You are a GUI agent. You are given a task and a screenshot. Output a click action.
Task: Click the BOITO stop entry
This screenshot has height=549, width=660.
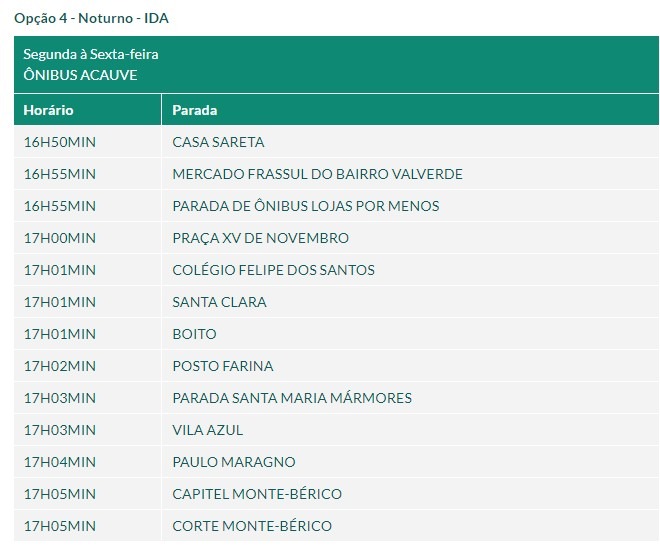194,334
